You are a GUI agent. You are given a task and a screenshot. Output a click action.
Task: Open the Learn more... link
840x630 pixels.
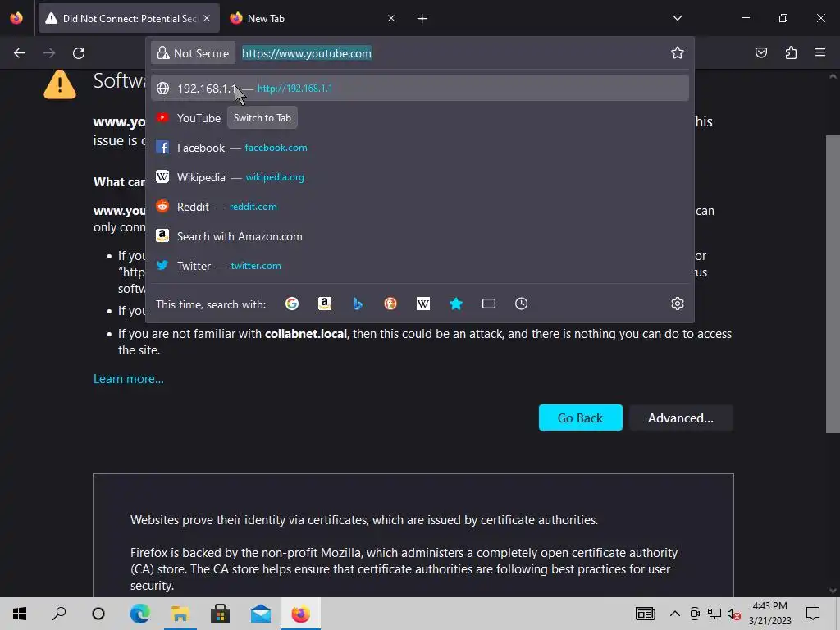point(129,379)
